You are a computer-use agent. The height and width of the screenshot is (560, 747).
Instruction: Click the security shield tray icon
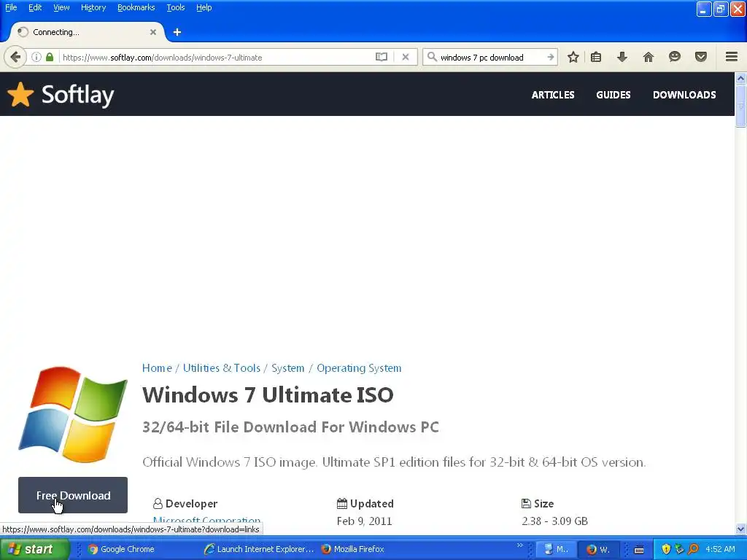(x=666, y=549)
